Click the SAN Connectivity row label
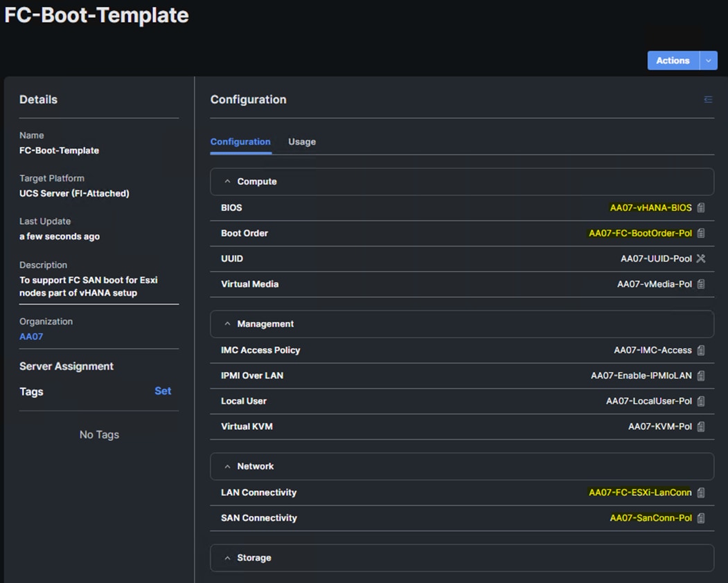 click(259, 518)
